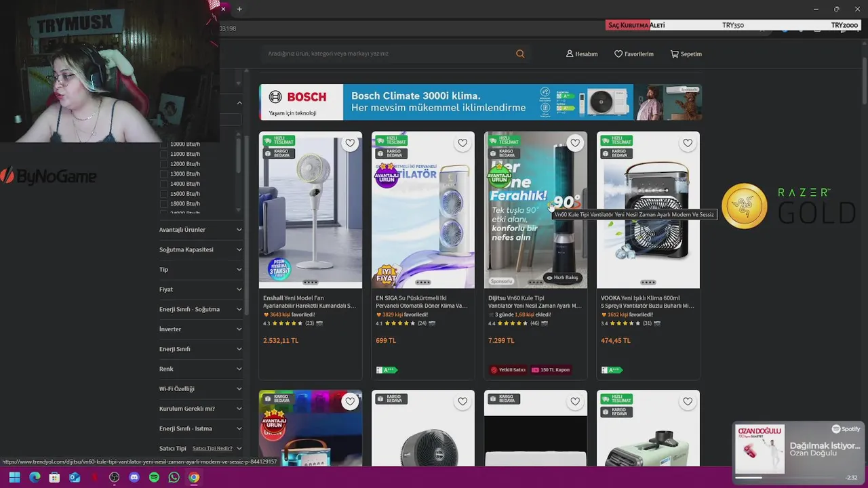Image resolution: width=868 pixels, height=488 pixels.
Task: Open Microsoft Store from taskbar
Action: (x=54, y=477)
